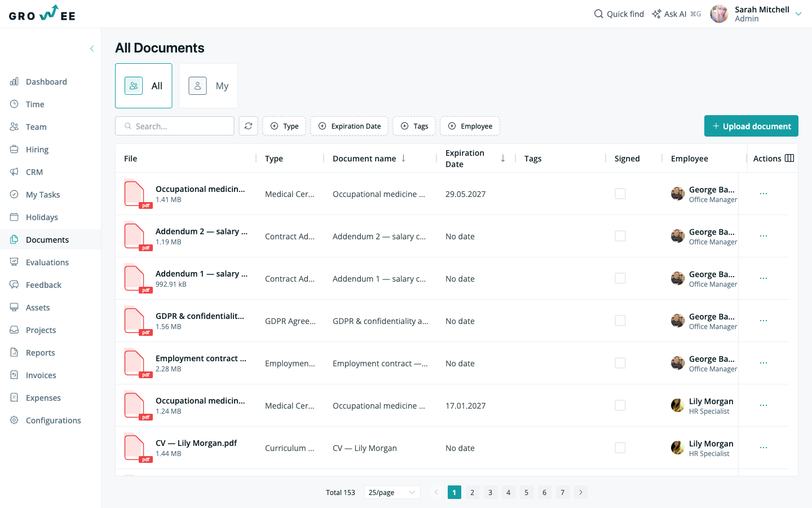Go to pagination page 2
The width and height of the screenshot is (812, 508).
tap(473, 492)
